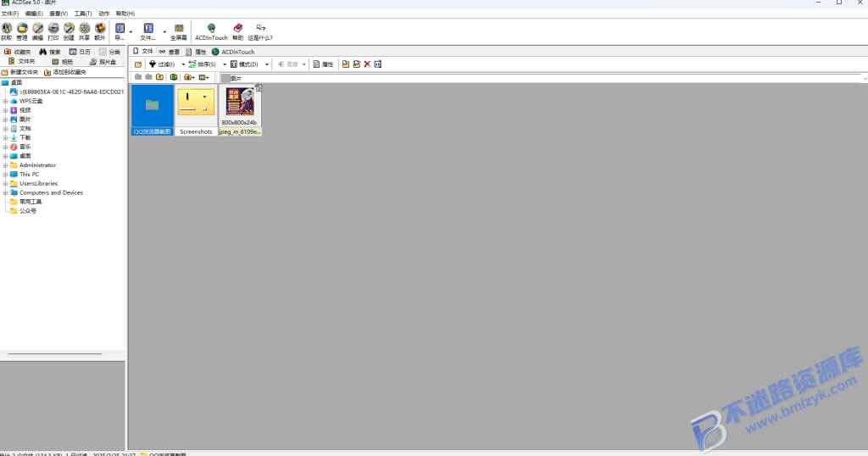The width and height of the screenshot is (868, 456).
Task: Switch to the Folders (文件夹) tab
Action: 21,61
